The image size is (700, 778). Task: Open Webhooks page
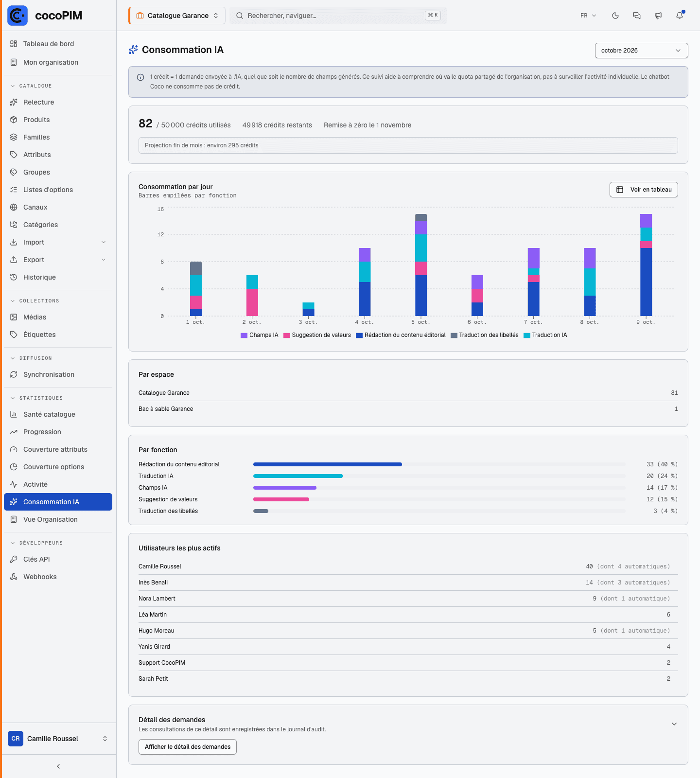click(x=58, y=577)
